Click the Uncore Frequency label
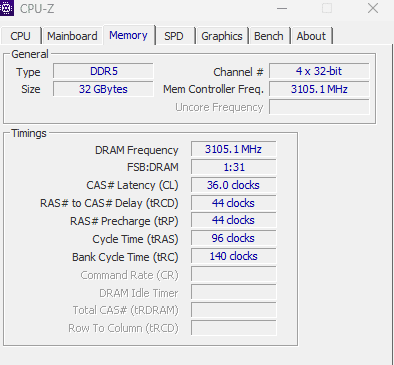 click(219, 107)
